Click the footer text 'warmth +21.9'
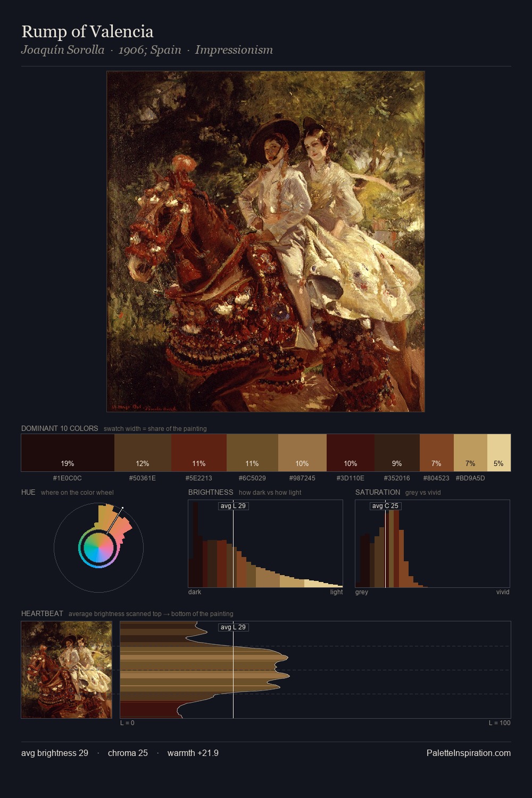The width and height of the screenshot is (532, 798). point(193,753)
